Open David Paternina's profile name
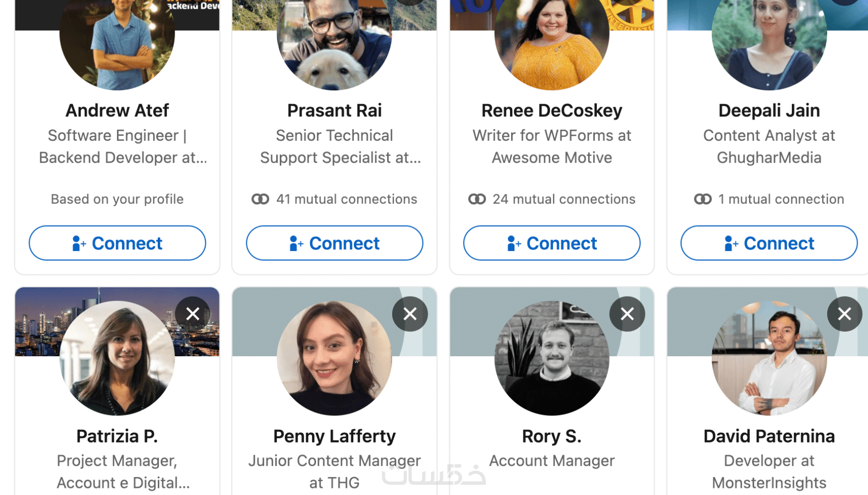Viewport: 868px width, 495px height. click(769, 436)
